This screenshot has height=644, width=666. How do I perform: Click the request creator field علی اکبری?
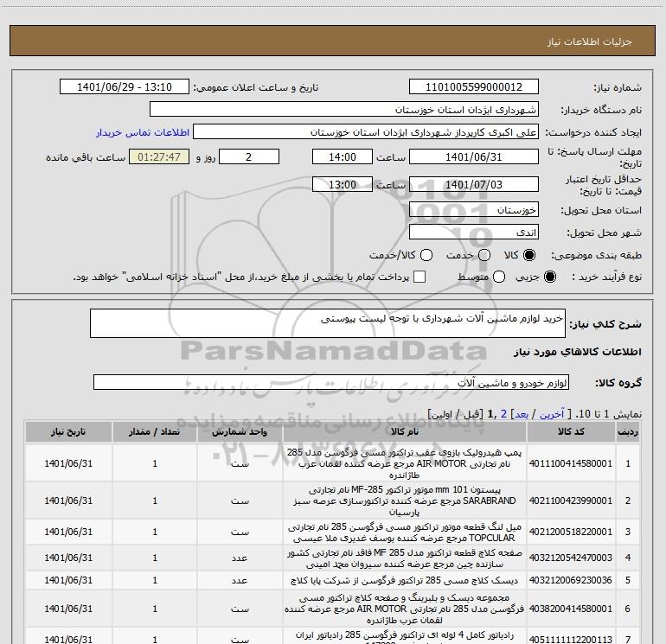[366, 132]
